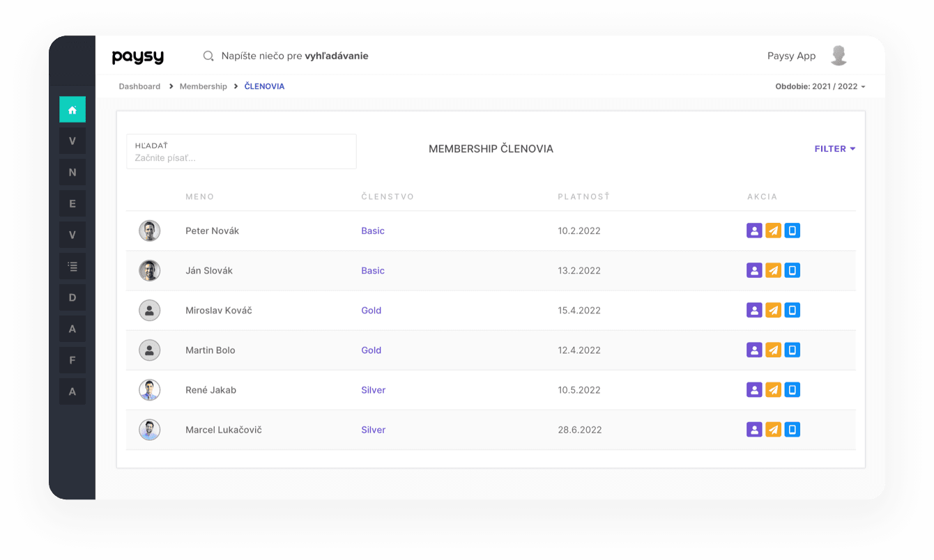This screenshot has width=934, height=560.
Task: Click the blue mobile icon for Miroslav Kováč
Action: pos(792,310)
